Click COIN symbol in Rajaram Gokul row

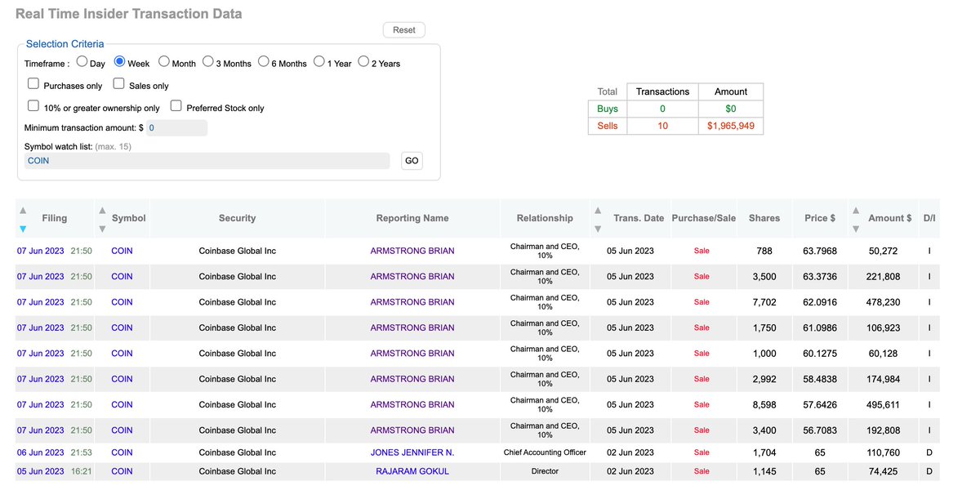(x=122, y=471)
